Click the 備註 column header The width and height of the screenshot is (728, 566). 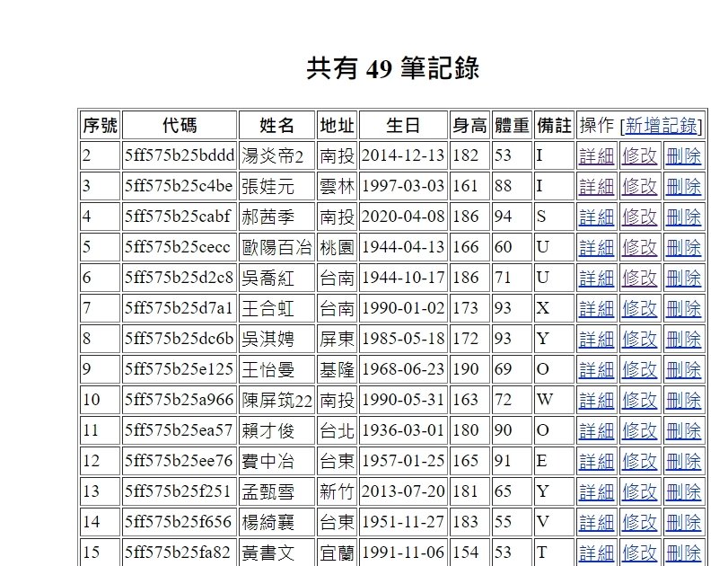tap(555, 125)
